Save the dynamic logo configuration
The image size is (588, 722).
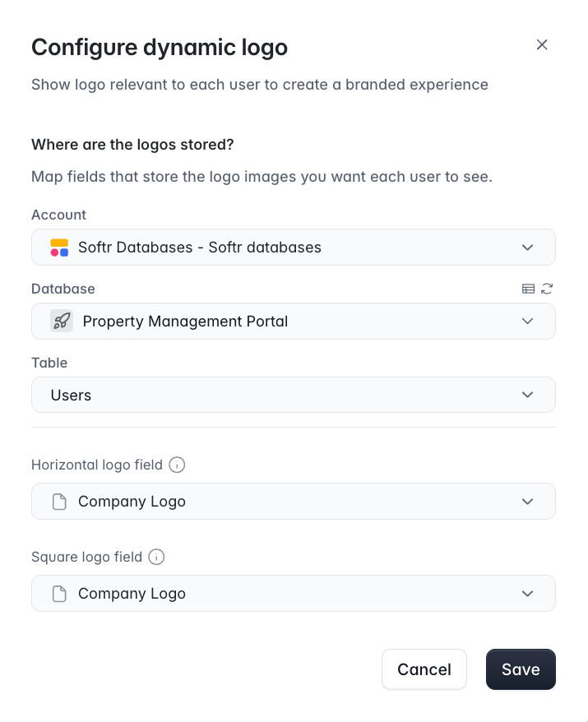[x=521, y=669]
